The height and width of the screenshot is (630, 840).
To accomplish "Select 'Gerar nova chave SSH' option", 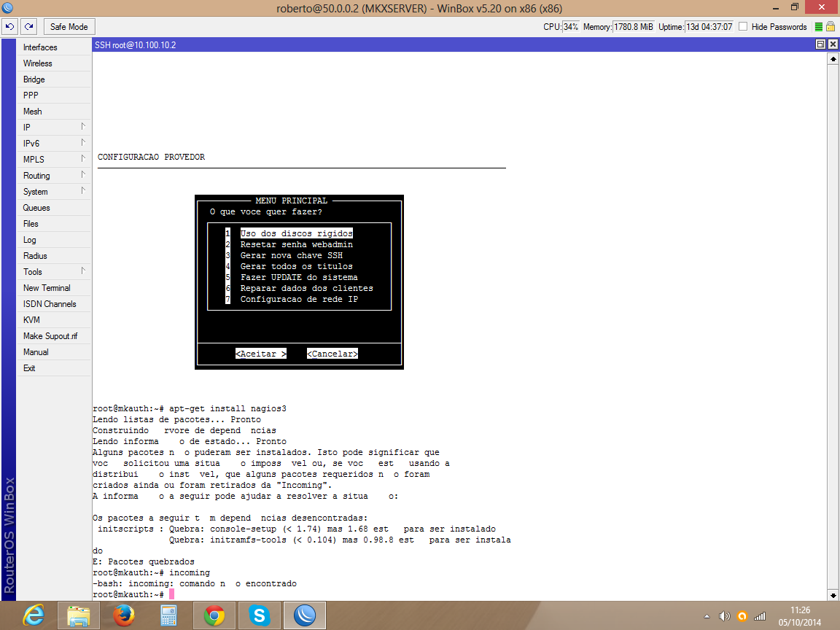I will point(291,255).
